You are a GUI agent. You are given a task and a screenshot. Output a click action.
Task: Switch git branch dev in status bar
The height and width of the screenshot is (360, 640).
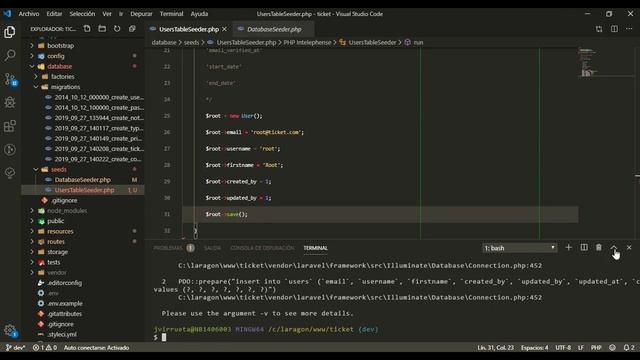(x=16, y=347)
